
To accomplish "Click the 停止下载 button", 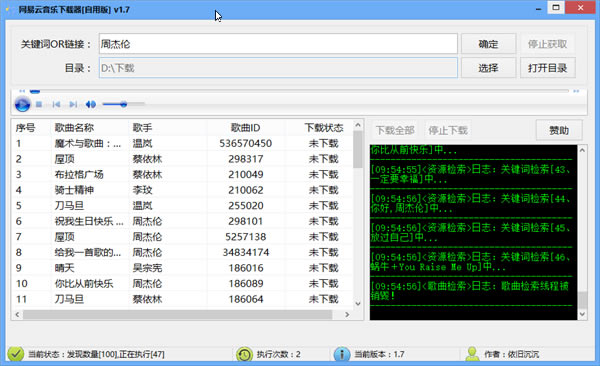I will click(448, 131).
